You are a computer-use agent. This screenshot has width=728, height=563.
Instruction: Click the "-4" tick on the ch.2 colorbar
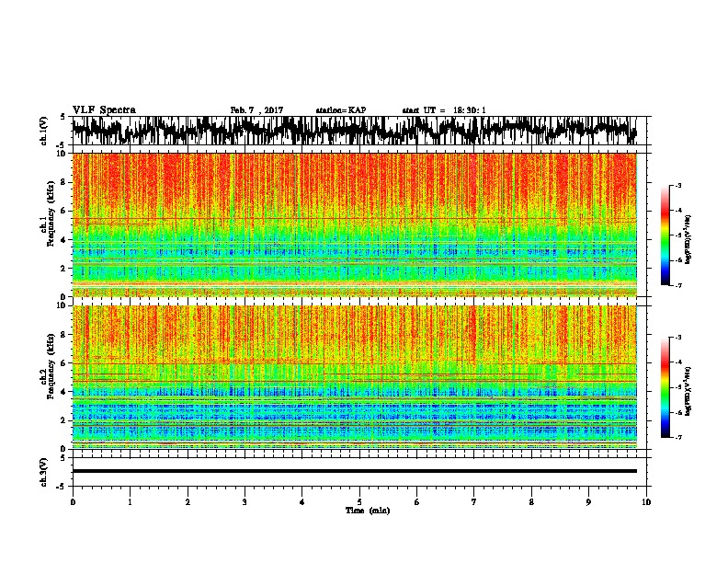point(678,362)
